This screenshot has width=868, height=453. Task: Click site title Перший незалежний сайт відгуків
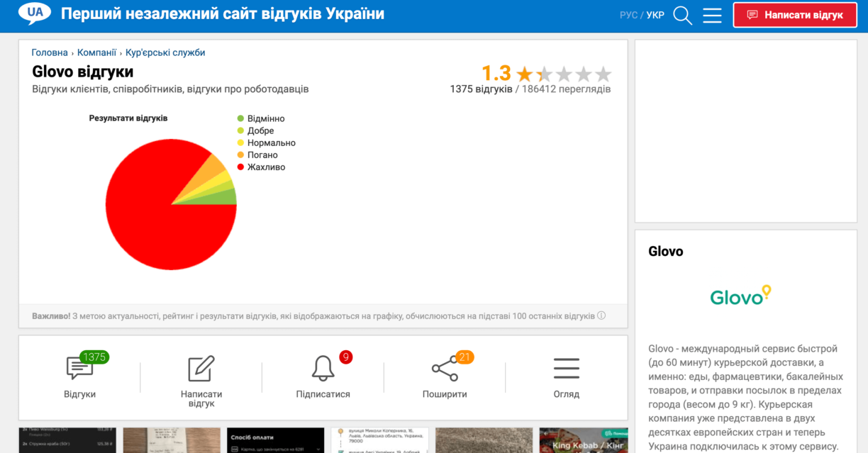pyautogui.click(x=223, y=14)
